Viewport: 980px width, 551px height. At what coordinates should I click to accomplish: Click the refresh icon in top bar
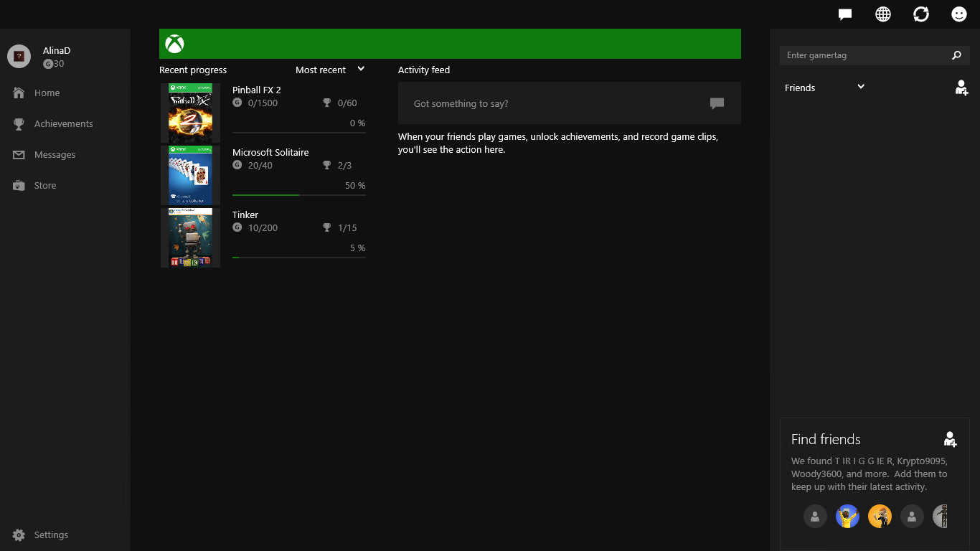click(921, 14)
